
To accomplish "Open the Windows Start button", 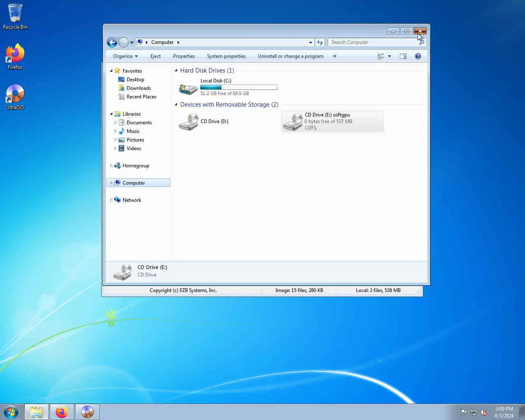I will pyautogui.click(x=11, y=412).
